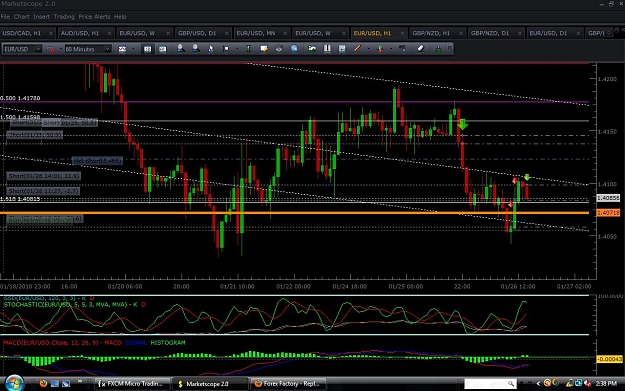Click the yellow -0.00043 MACD value tag
Viewport: 625px width, 391px height.
pyautogui.click(x=609, y=359)
